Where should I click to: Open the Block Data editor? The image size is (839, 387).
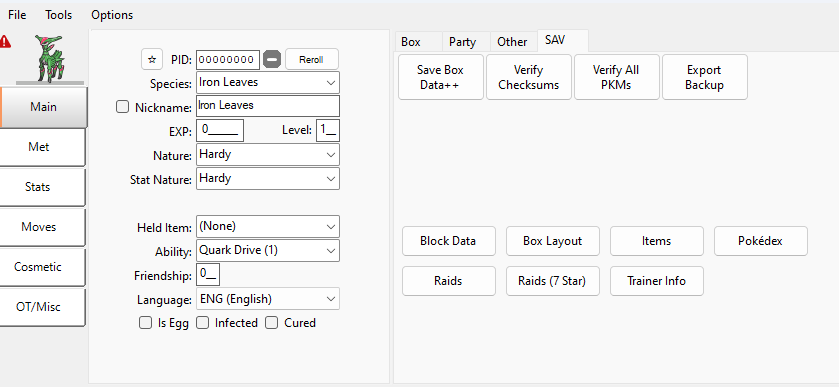[448, 241]
